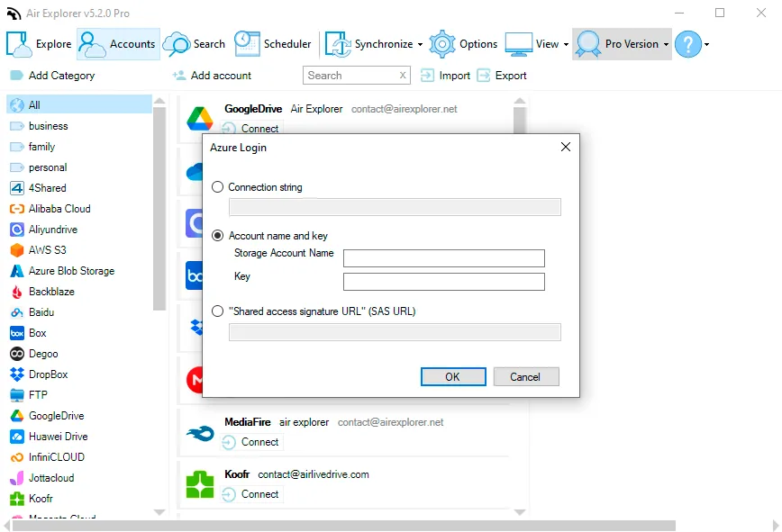Viewport: 782px width, 532px height.
Task: Close the Azure Login dialog
Action: point(565,147)
